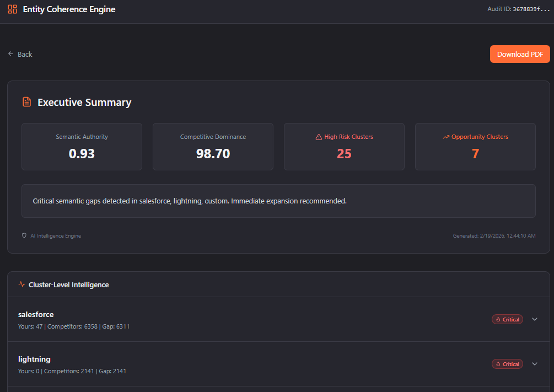Viewport: 554px width, 392px height.
Task: Select the Competitive Dominance score card
Action: 213,147
